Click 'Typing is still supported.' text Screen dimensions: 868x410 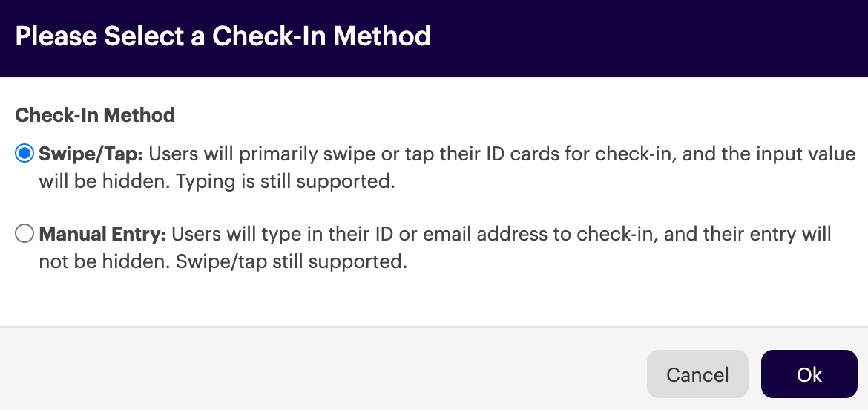285,181
